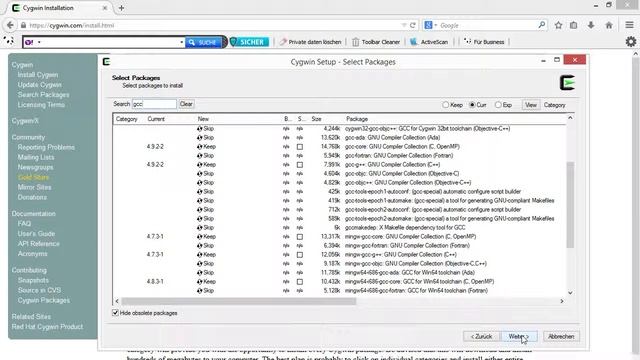Click the package list vertical scrollbar thumb
The image size is (640, 360).
coord(570,205)
